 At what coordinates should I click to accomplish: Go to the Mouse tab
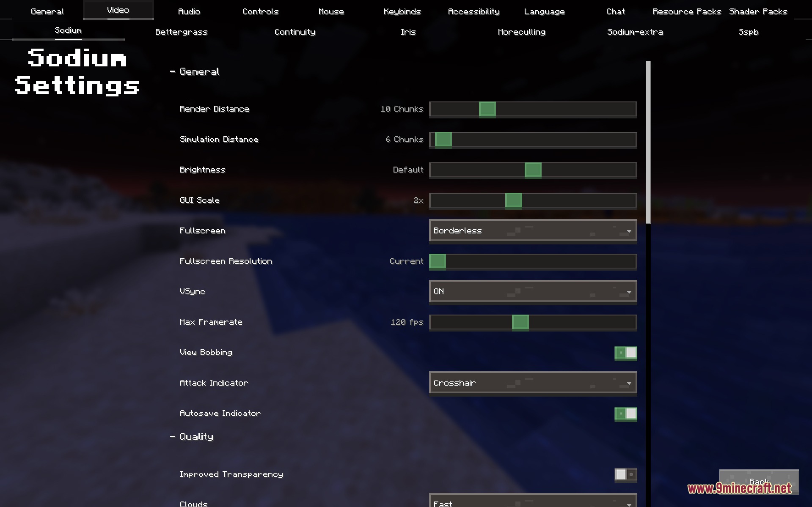coord(331,11)
